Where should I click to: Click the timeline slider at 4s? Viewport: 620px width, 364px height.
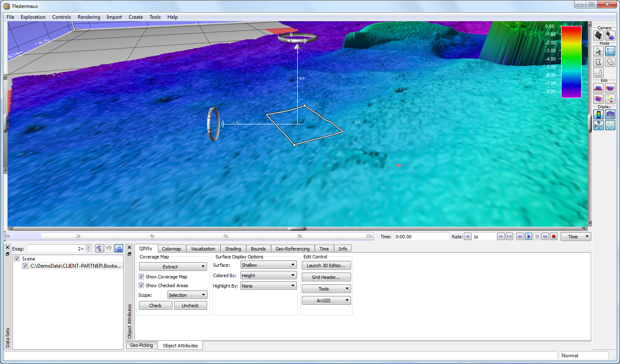pyautogui.click(x=152, y=236)
